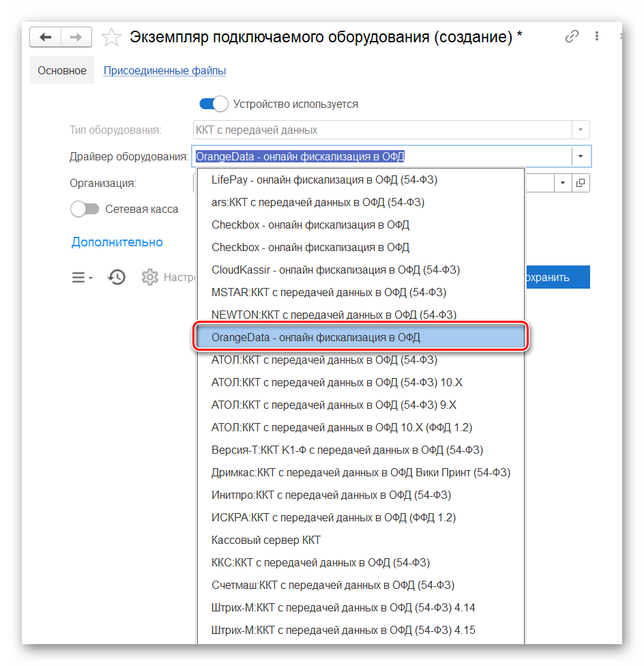644x666 pixels.
Task: Select 'Штрих-М:ККТ ... (54-ФЗ) 4.15' entry
Action: tap(361, 630)
